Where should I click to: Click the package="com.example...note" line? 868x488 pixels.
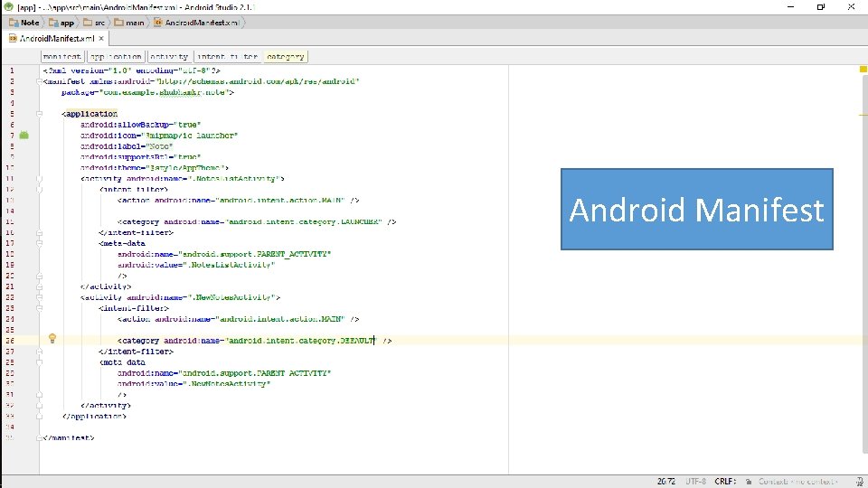[147, 92]
